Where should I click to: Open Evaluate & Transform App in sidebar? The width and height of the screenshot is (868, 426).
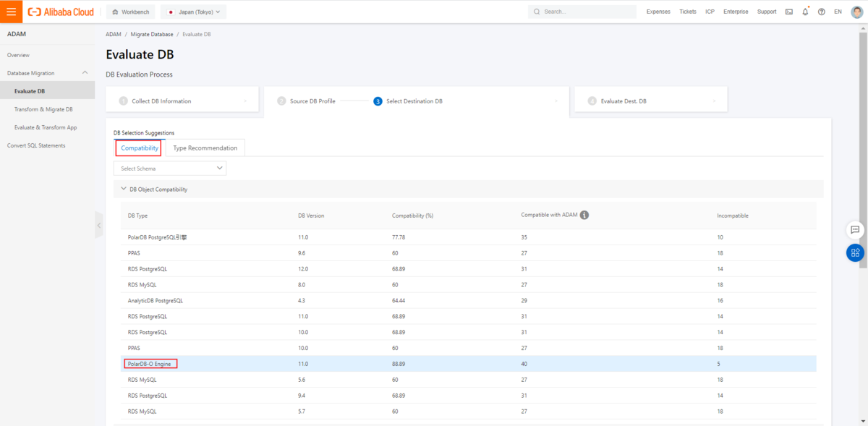[46, 127]
